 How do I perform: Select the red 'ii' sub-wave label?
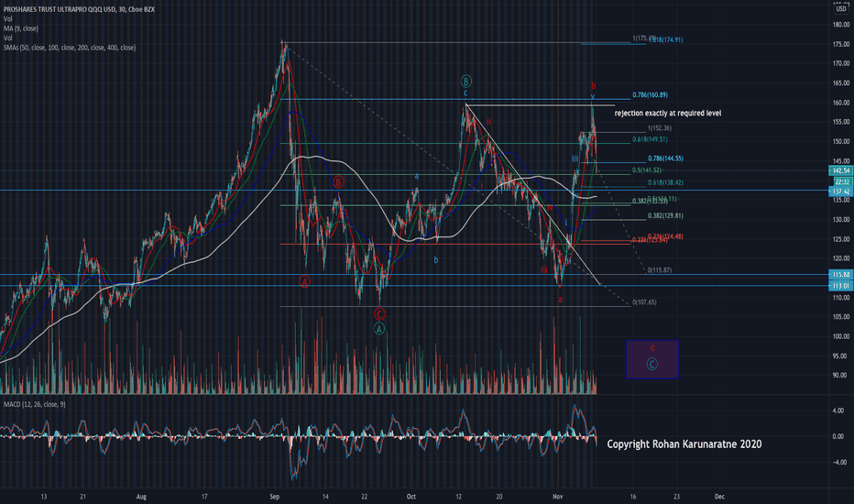[x=488, y=122]
